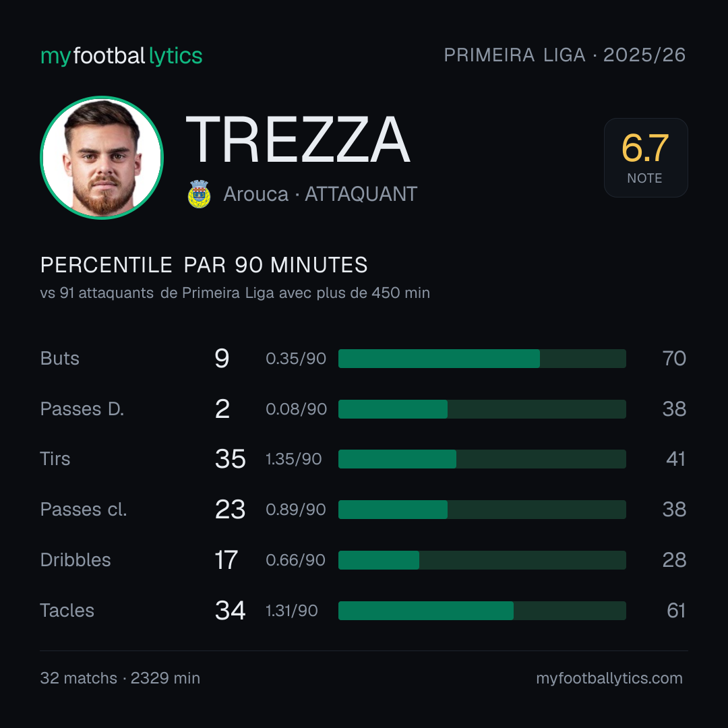Click the Passes D. percentile bar

482,409
